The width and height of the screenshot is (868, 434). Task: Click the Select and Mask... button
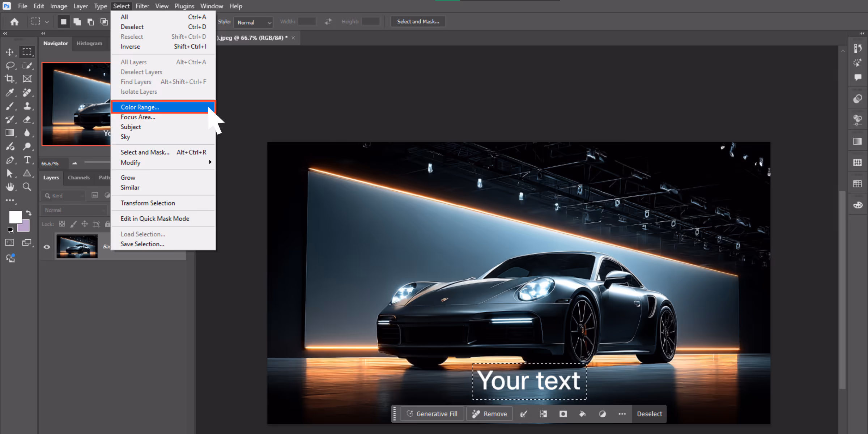pyautogui.click(x=418, y=22)
